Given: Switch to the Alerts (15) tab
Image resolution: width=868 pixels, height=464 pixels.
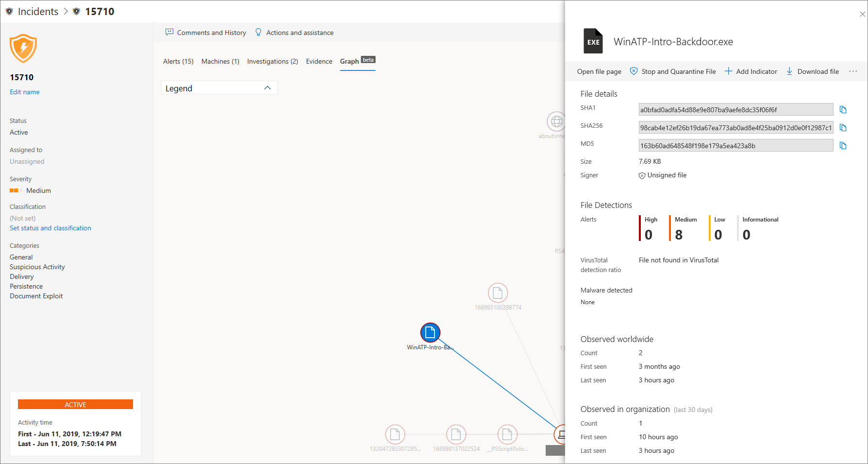Looking at the screenshot, I should [178, 61].
